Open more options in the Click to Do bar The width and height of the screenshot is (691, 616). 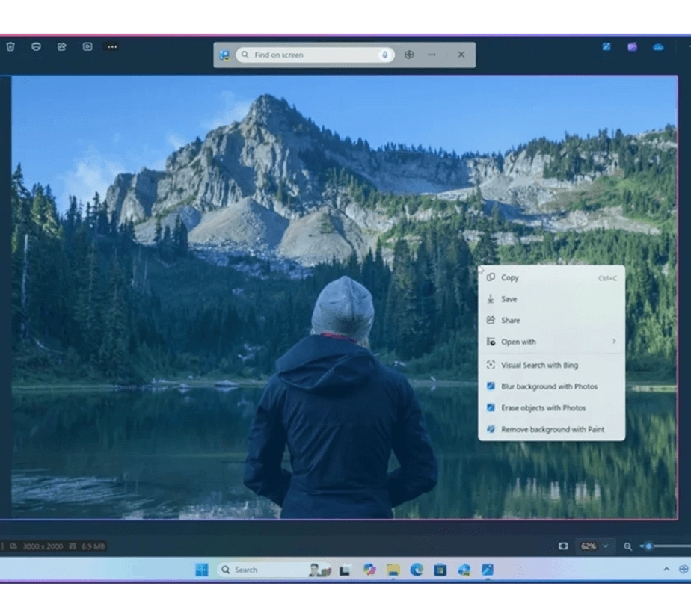coord(432,55)
